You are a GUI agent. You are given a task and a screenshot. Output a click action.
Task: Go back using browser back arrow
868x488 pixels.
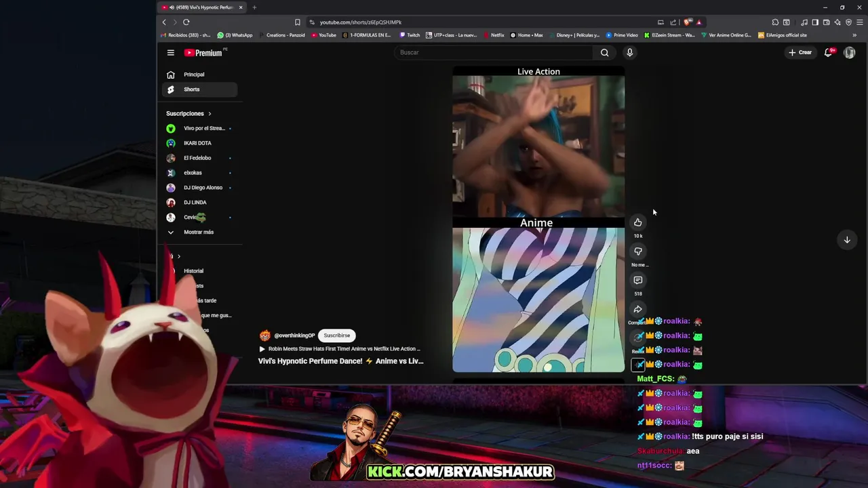click(164, 22)
